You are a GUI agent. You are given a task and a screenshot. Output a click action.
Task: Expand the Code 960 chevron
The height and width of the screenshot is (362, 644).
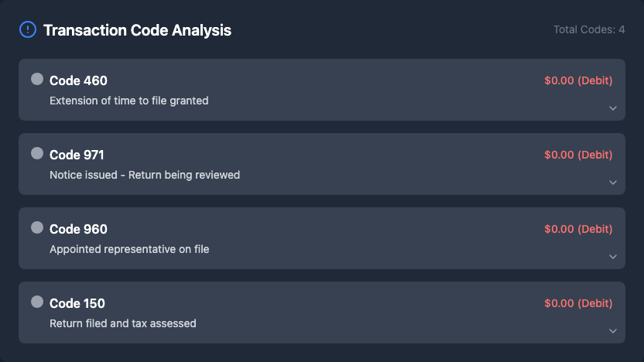point(613,257)
